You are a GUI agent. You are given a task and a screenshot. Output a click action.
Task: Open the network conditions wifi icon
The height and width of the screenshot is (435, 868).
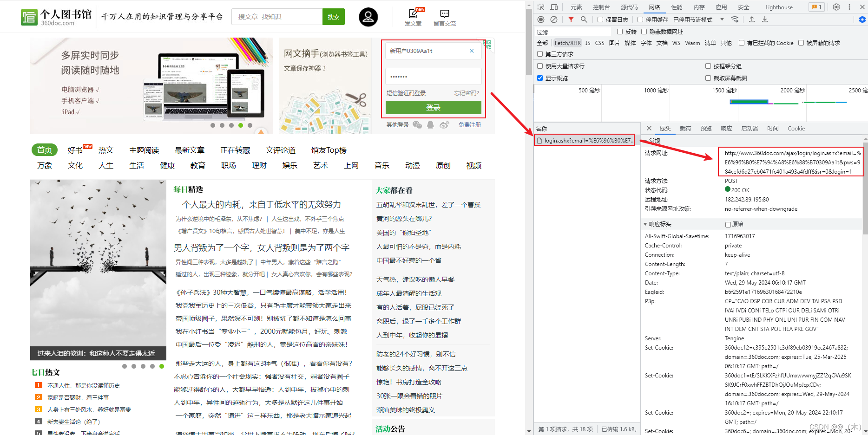(735, 19)
